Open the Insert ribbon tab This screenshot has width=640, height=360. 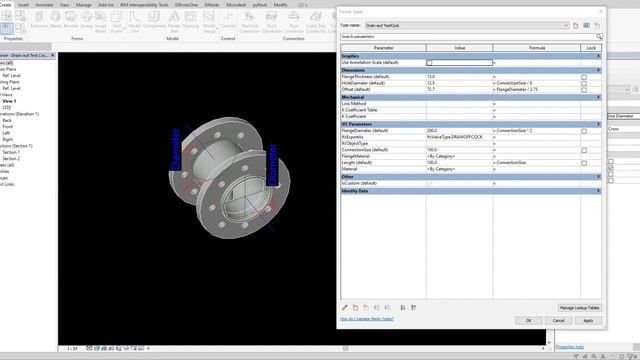(23, 5)
